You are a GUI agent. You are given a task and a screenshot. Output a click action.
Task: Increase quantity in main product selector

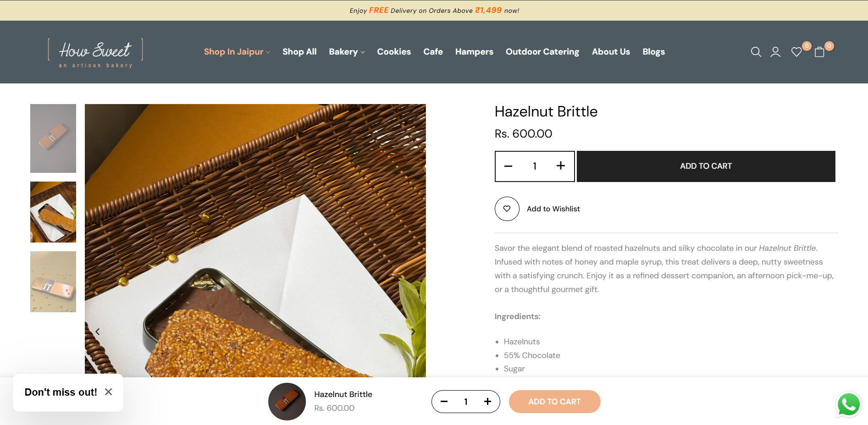coord(560,166)
